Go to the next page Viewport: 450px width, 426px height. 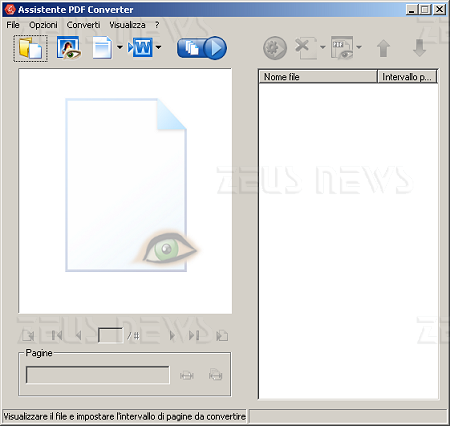(x=172, y=335)
